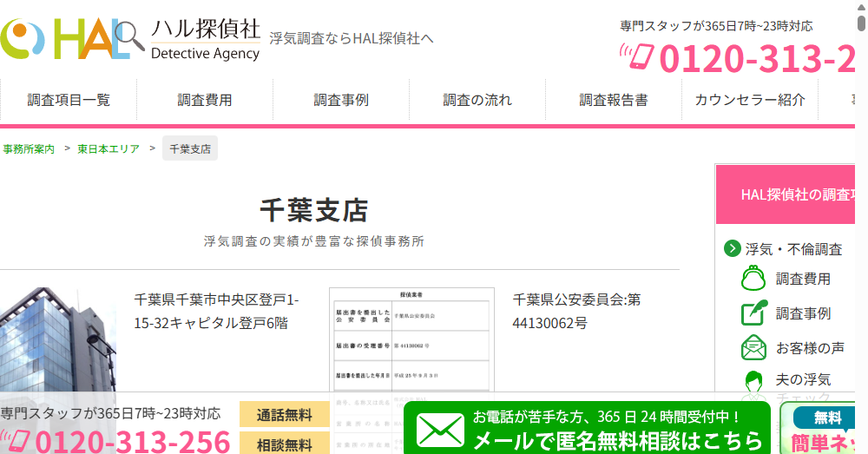
Task: Go to 調査事例 in the navigation bar
Action: point(341,100)
